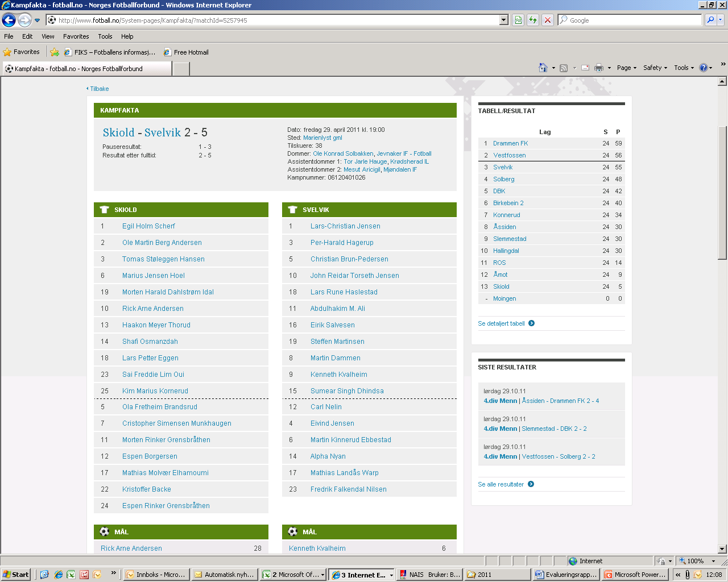Open the Free Hotmail bookmark

click(186, 52)
